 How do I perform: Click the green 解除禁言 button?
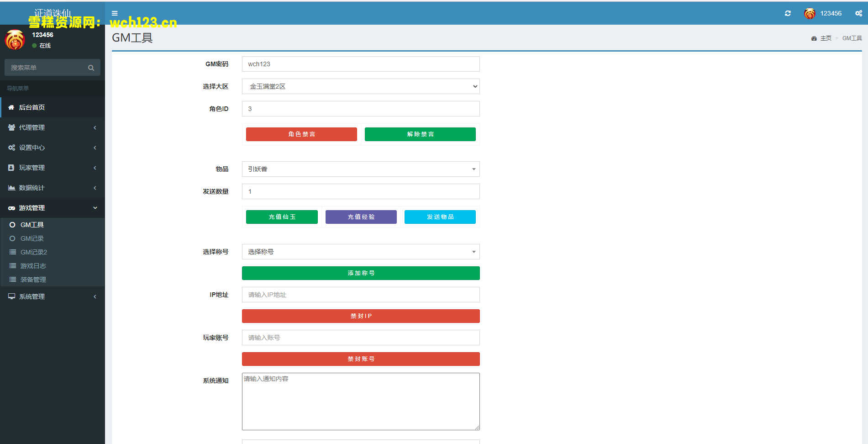point(420,134)
